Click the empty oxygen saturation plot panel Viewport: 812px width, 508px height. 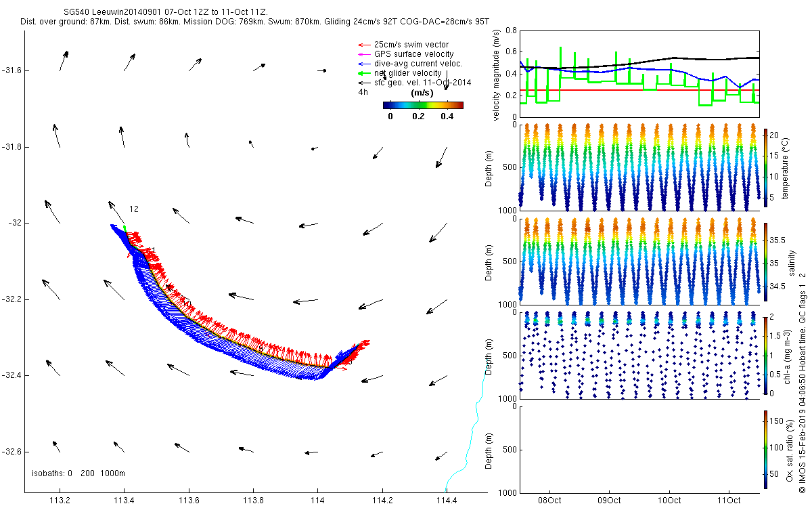(x=639, y=449)
